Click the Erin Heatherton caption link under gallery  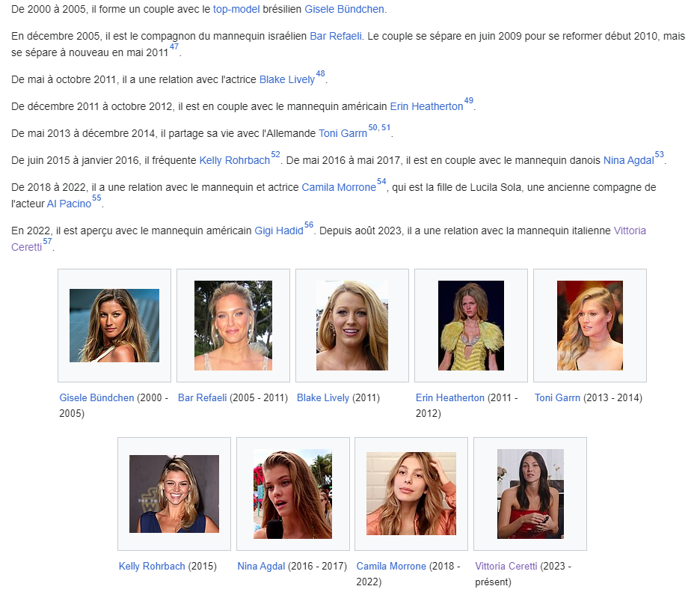(x=450, y=398)
